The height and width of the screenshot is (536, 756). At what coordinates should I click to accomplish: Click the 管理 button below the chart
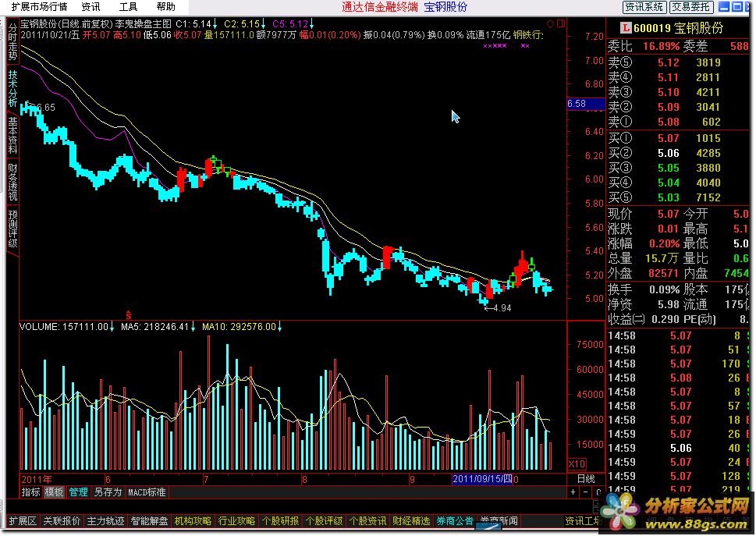(x=78, y=492)
